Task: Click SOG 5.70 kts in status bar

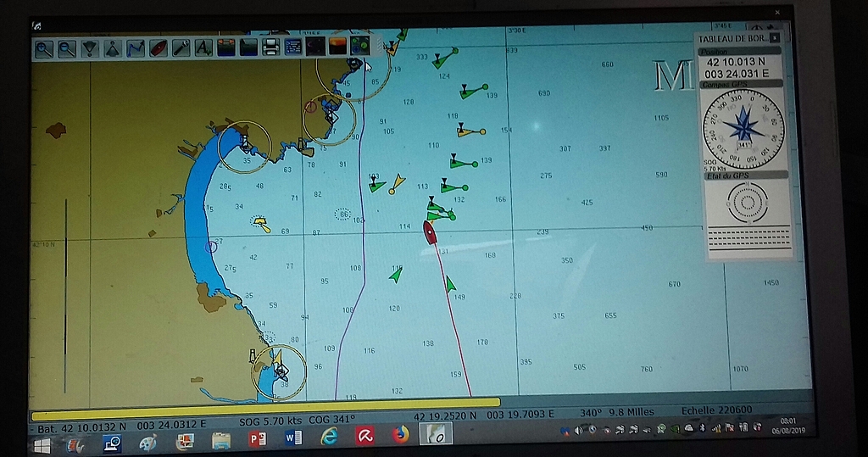Action: (x=271, y=421)
